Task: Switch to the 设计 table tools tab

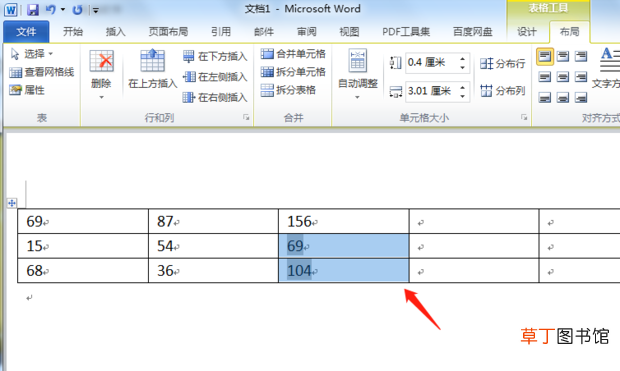Action: click(x=527, y=32)
